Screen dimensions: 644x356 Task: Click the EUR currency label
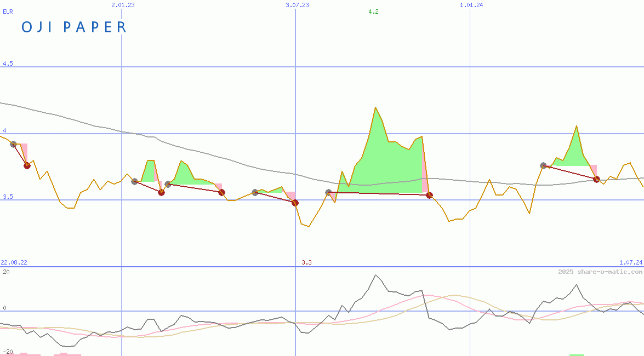(8, 12)
